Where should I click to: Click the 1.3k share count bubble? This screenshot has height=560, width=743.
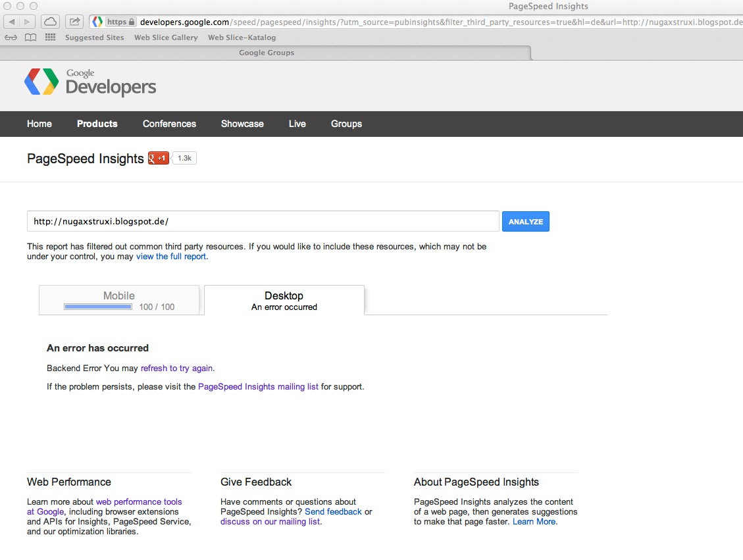point(184,158)
